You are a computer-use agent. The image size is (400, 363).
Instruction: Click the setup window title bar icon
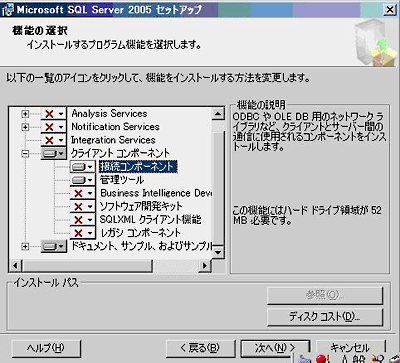coord(7,10)
